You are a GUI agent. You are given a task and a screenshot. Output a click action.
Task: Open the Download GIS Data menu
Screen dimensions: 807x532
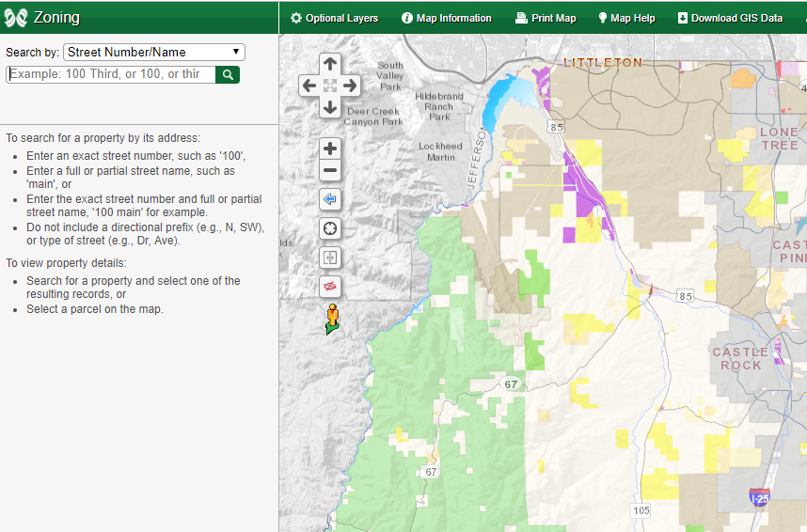(x=730, y=18)
